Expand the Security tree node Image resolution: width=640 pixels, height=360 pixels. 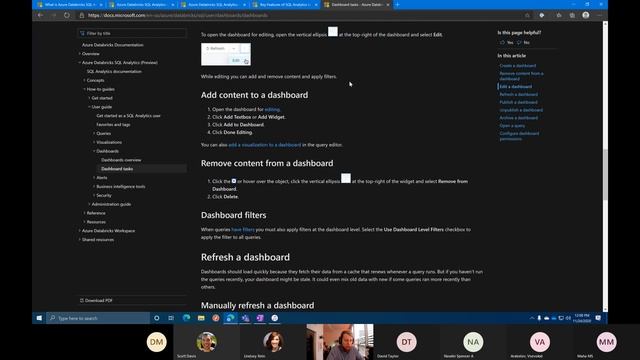tap(94, 195)
